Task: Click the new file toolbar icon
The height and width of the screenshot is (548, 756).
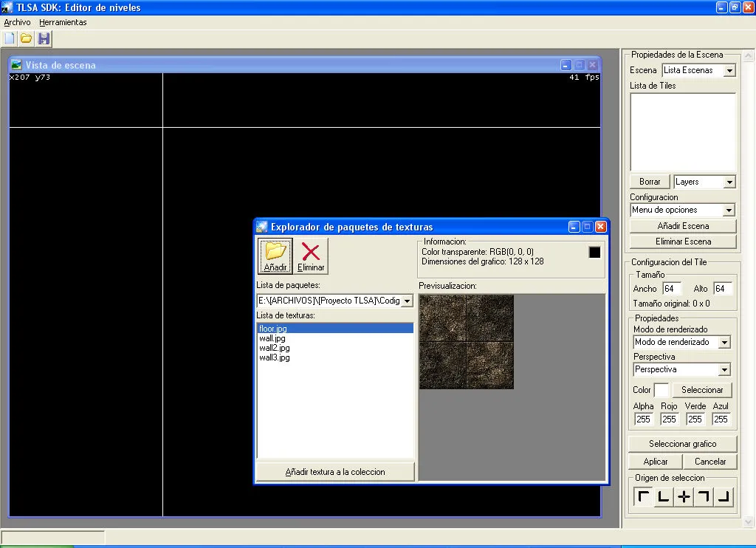Action: [10, 38]
